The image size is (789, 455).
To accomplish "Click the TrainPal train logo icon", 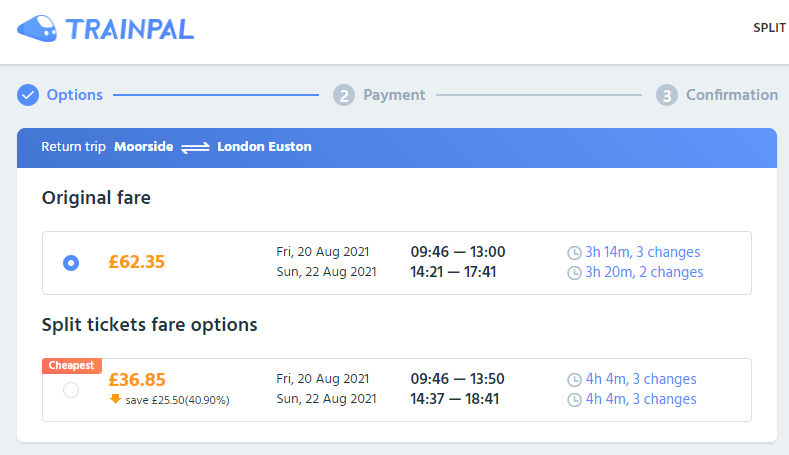I will [x=37, y=29].
